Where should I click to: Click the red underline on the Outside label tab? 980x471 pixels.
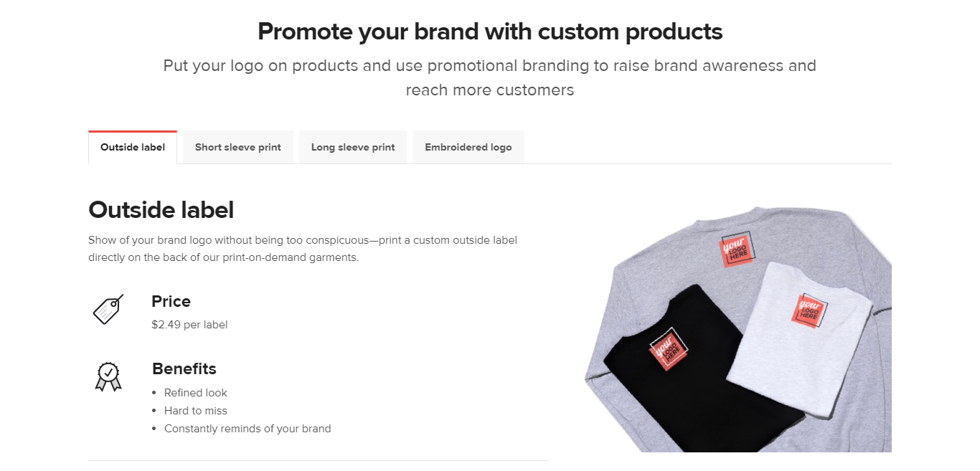tap(132, 130)
